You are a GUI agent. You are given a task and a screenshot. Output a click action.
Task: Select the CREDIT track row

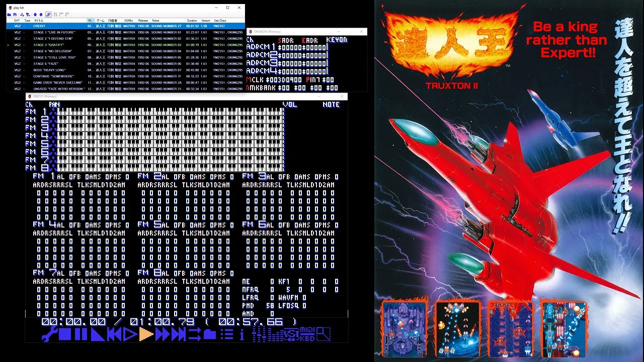[x=125, y=26]
